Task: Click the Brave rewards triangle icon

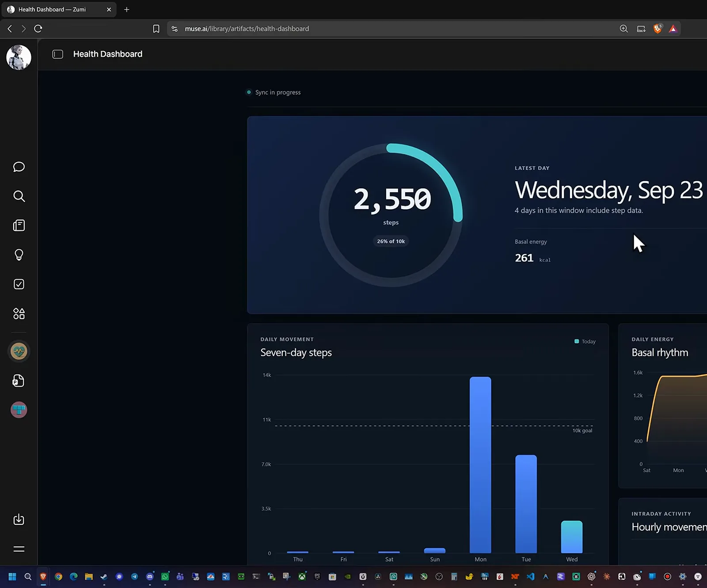Action: click(673, 29)
